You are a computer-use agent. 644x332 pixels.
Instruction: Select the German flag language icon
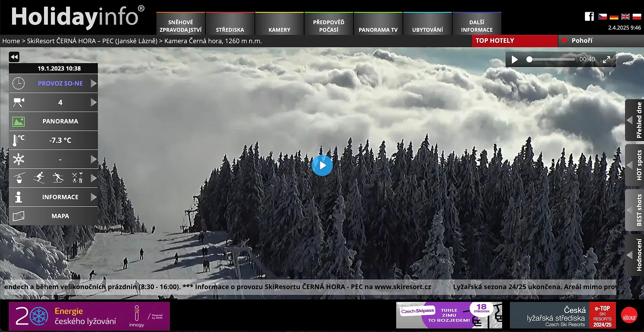[614, 17]
